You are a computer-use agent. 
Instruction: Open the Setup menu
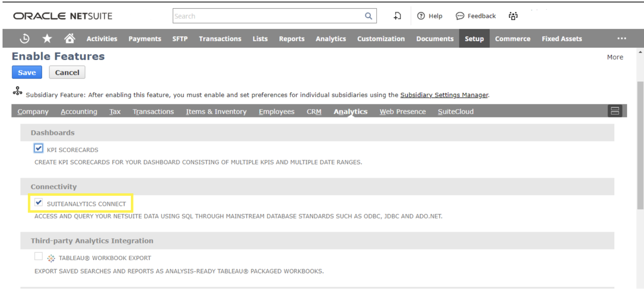[x=474, y=38]
